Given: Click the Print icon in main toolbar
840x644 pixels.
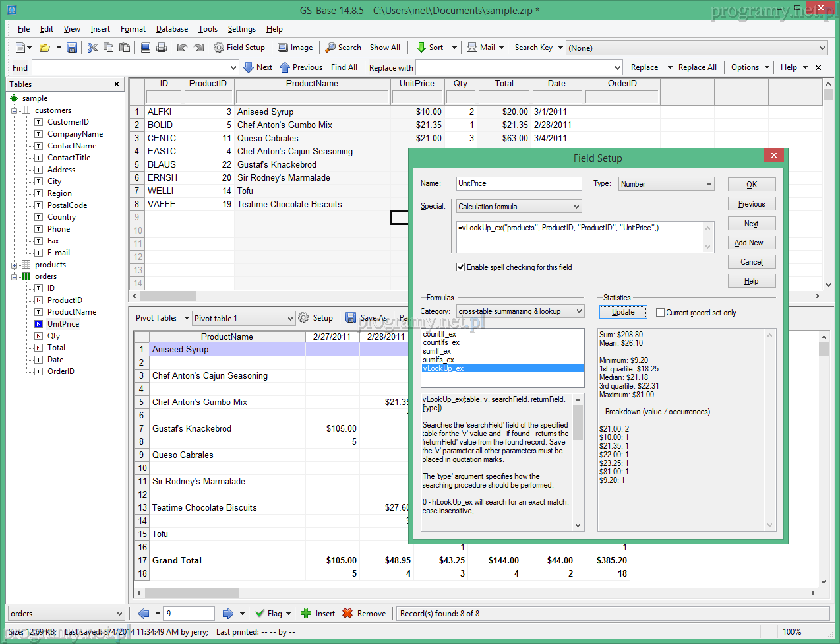Looking at the screenshot, I should pos(162,48).
